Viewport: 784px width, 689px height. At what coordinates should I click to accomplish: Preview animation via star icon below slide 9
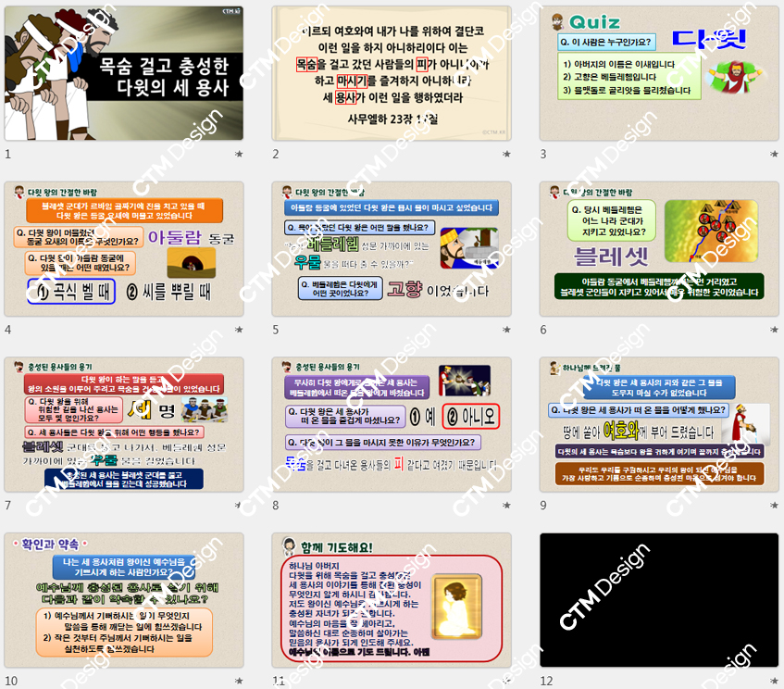point(774,506)
